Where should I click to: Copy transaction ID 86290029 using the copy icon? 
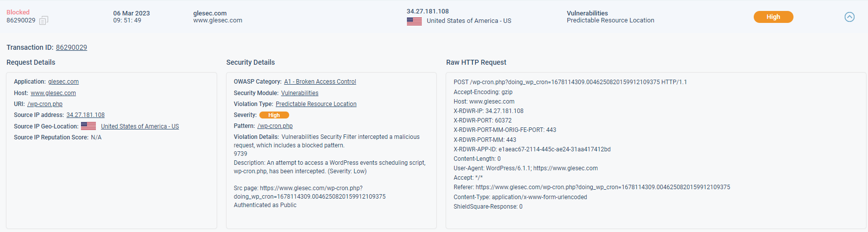point(44,20)
